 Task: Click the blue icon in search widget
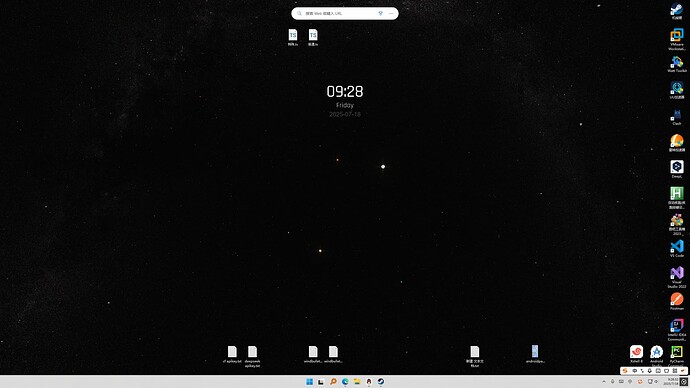tap(381, 14)
